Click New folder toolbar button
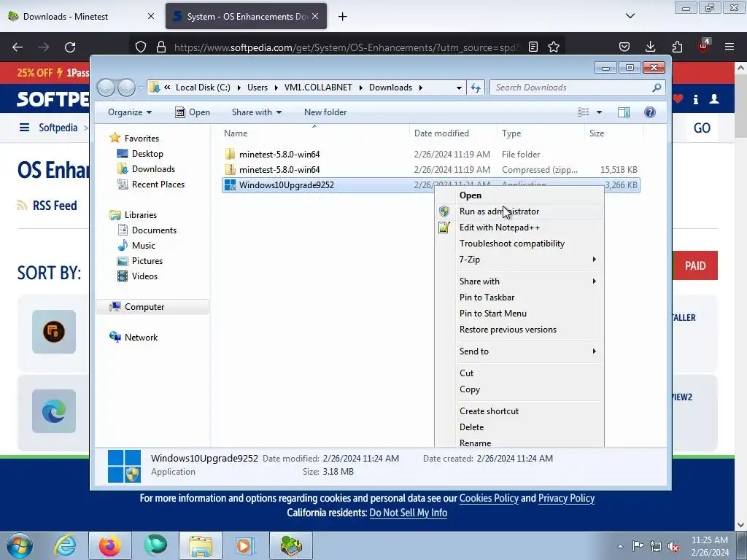 [325, 112]
